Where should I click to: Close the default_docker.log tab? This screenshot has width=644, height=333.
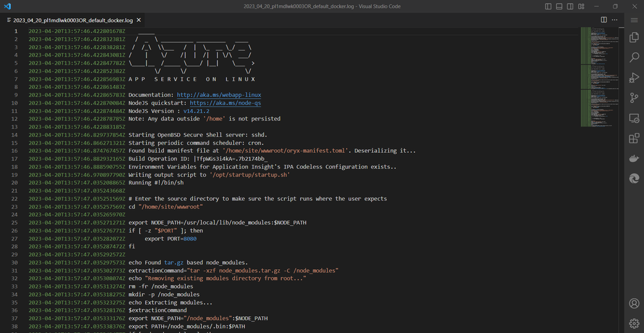pyautogui.click(x=139, y=20)
